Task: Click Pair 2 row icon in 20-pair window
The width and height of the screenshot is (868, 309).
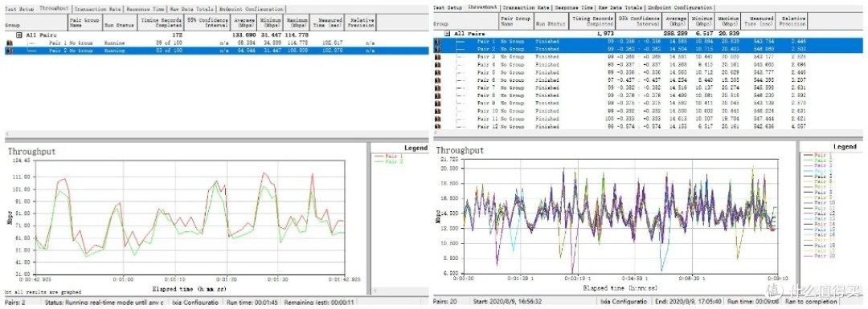Action: coord(437,49)
